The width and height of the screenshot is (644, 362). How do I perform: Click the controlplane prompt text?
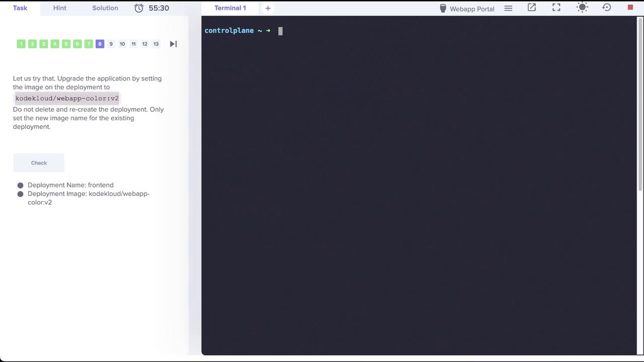click(x=229, y=31)
